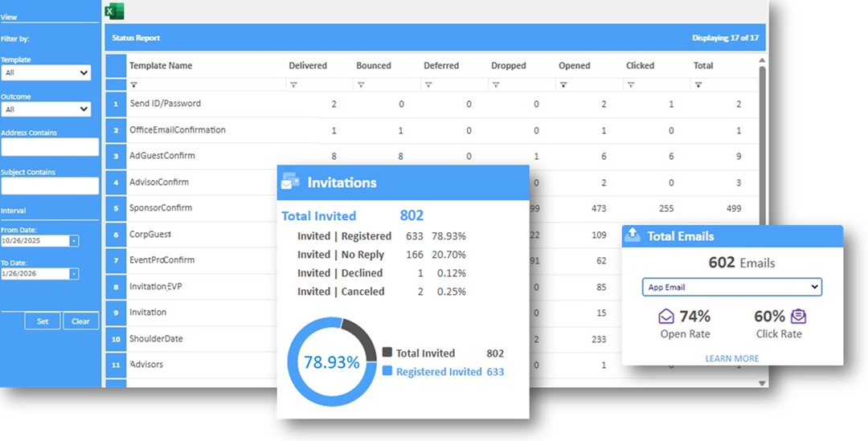This screenshot has height=441, width=868.
Task: Click filter icon under Dropped column
Action: (x=496, y=84)
